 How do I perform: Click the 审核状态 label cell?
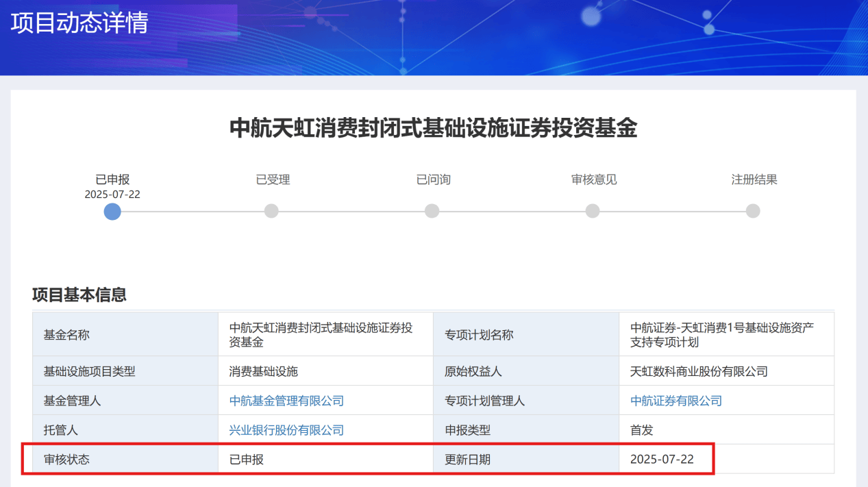coord(125,459)
